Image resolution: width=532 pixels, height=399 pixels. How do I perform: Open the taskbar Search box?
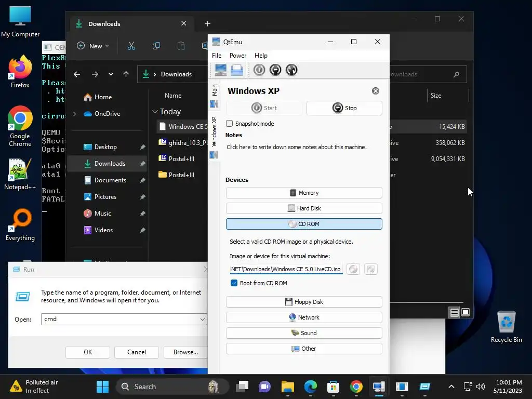pyautogui.click(x=172, y=387)
